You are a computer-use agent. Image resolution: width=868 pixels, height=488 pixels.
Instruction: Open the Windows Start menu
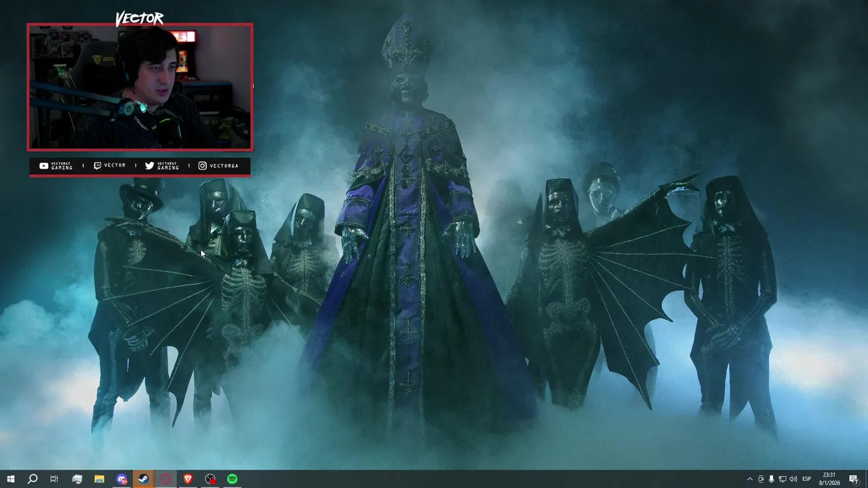[x=10, y=479]
